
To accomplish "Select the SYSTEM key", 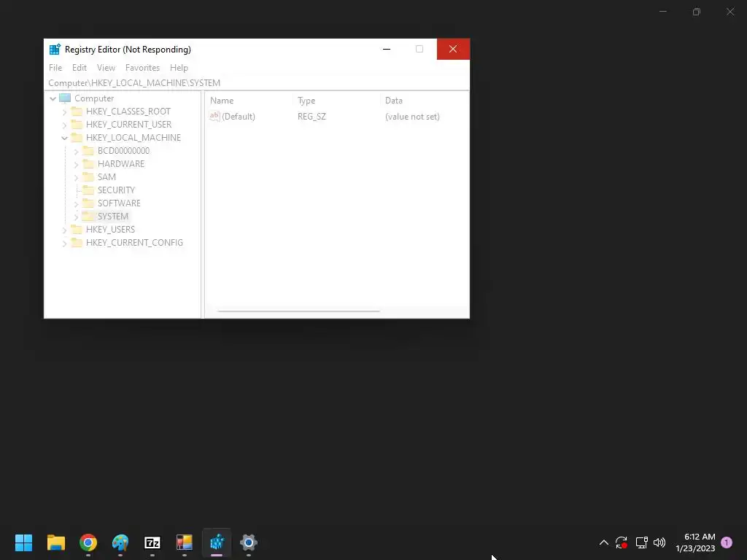I will click(x=112, y=216).
